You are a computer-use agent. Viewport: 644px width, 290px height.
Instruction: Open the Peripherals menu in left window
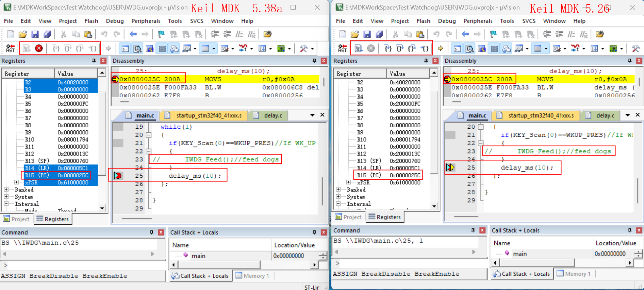point(146,21)
